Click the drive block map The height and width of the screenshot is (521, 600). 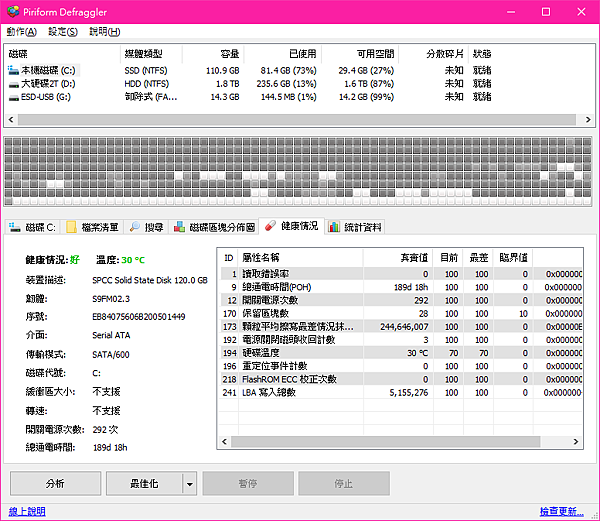[298, 171]
